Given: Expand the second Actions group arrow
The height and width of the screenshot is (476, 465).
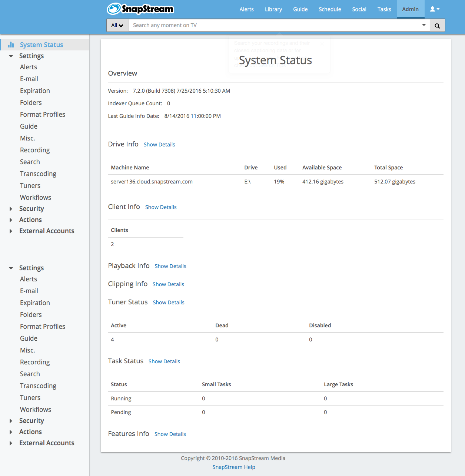Looking at the screenshot, I should pyautogui.click(x=11, y=432).
